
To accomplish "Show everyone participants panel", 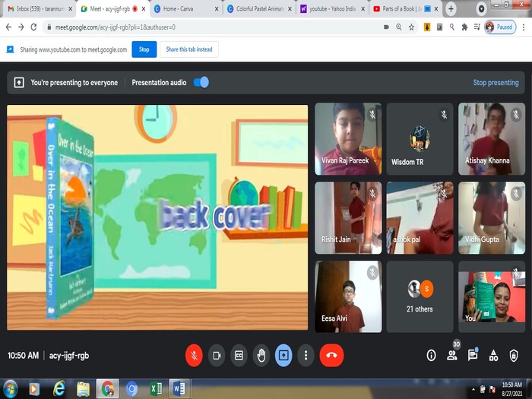I will tap(452, 355).
